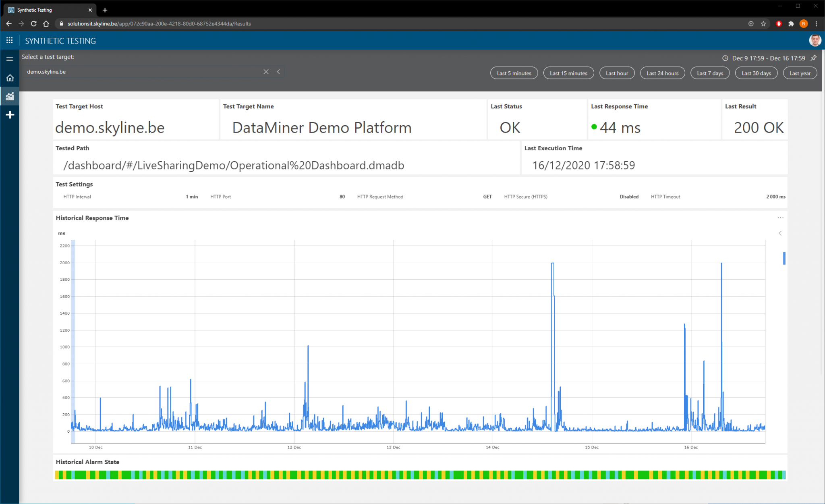This screenshot has height=504, width=825.
Task: Click the Historical Alarm State color bar
Action: 421,475
